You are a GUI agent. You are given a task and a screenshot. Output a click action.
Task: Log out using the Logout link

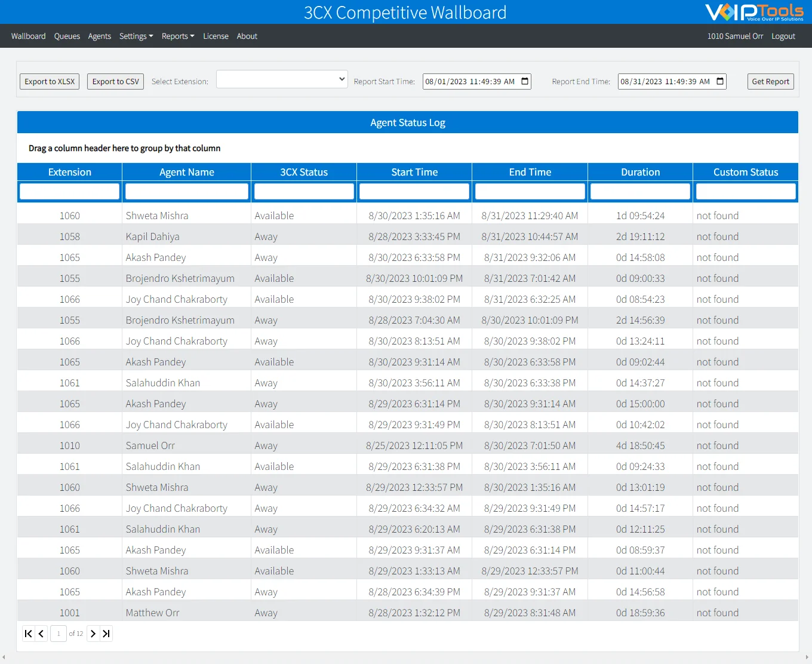(783, 36)
